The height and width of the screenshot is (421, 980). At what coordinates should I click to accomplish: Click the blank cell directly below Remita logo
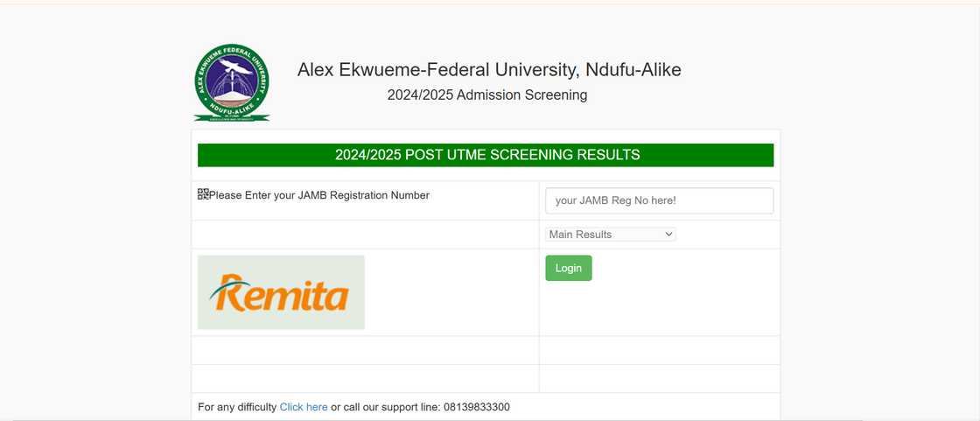click(365, 350)
